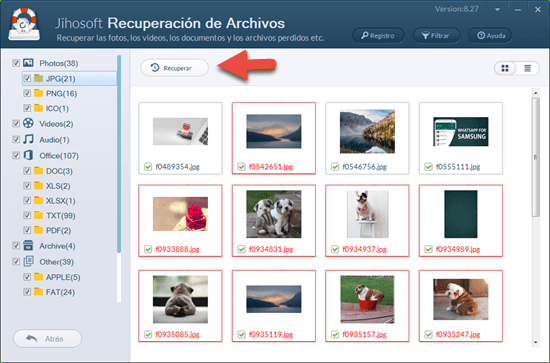Uncheck file f0935247.jpg checkbox
This screenshot has height=363, width=550.
tap(428, 334)
